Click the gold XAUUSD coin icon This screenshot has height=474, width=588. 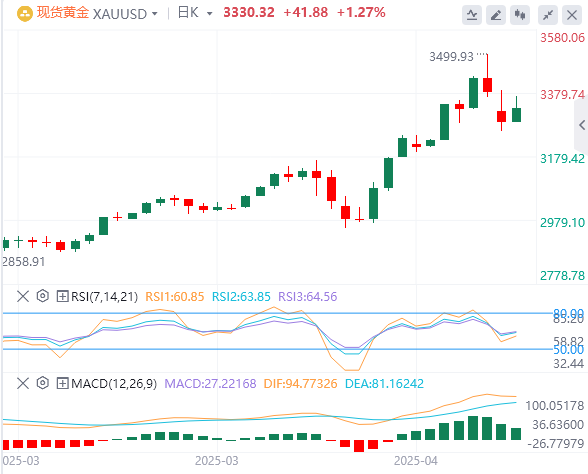pyautogui.click(x=25, y=14)
